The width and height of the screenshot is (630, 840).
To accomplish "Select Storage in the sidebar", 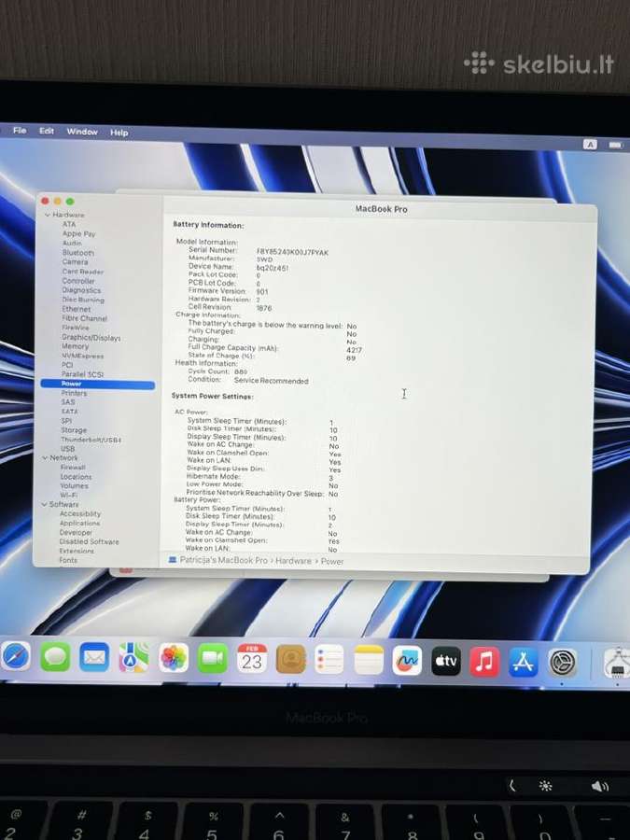I will click(74, 430).
